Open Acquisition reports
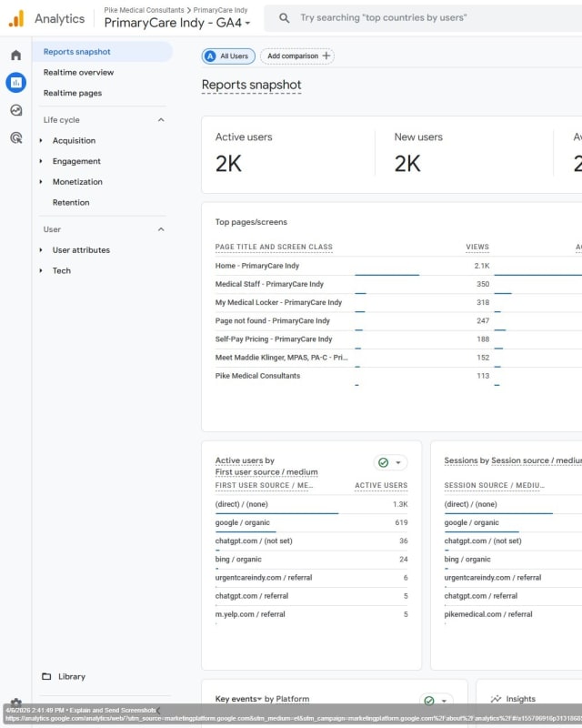 coord(74,140)
